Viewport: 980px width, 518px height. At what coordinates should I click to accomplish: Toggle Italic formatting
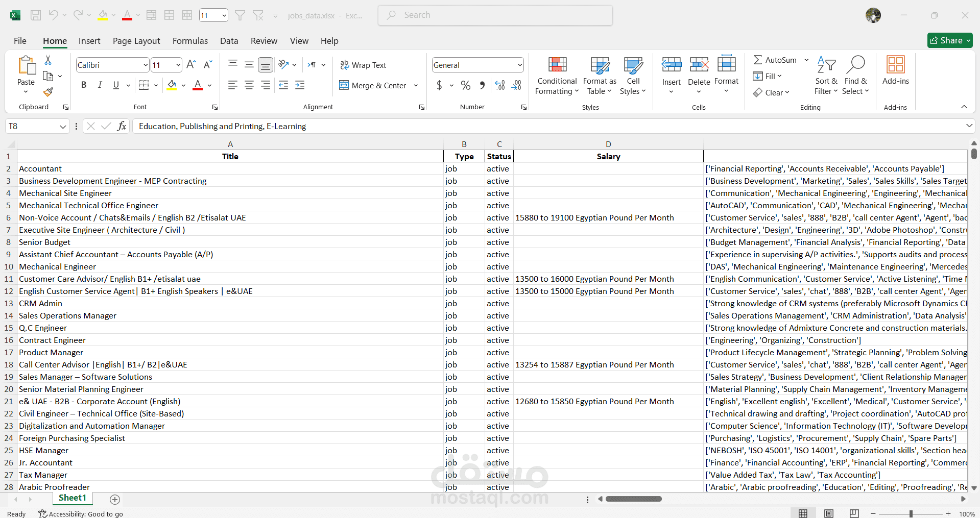tap(100, 85)
